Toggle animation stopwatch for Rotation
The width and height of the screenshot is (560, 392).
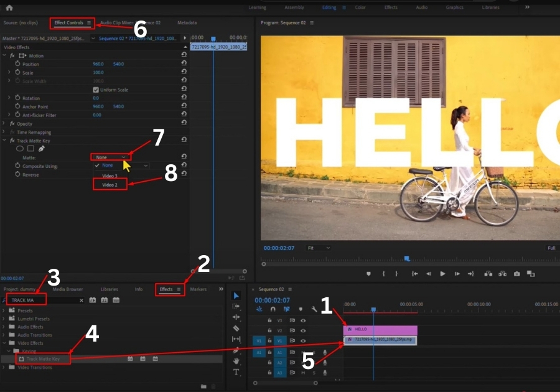(x=17, y=98)
